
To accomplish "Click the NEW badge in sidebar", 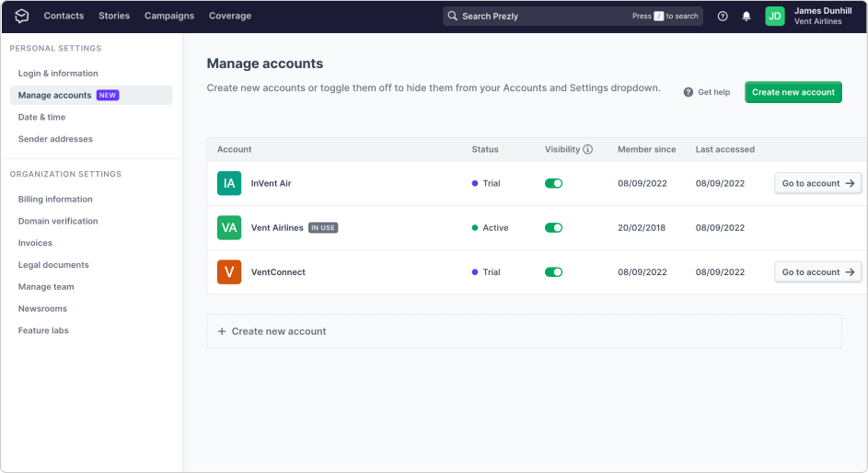I will [x=108, y=95].
